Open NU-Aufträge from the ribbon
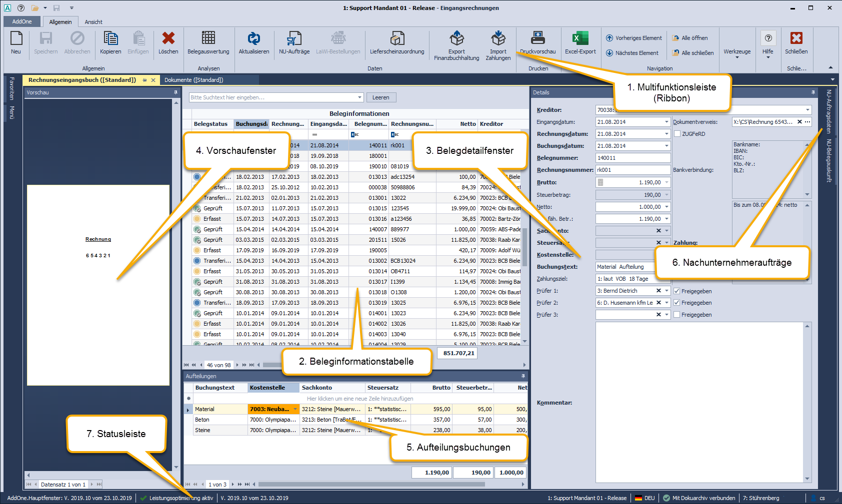 [294, 39]
